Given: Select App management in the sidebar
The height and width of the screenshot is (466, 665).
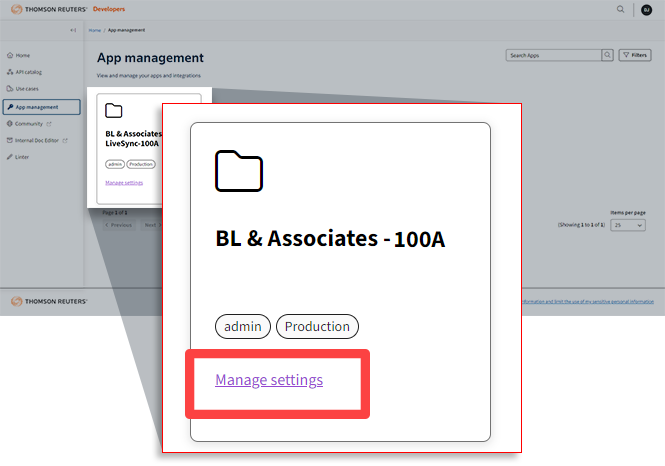Looking at the screenshot, I should 42,107.
